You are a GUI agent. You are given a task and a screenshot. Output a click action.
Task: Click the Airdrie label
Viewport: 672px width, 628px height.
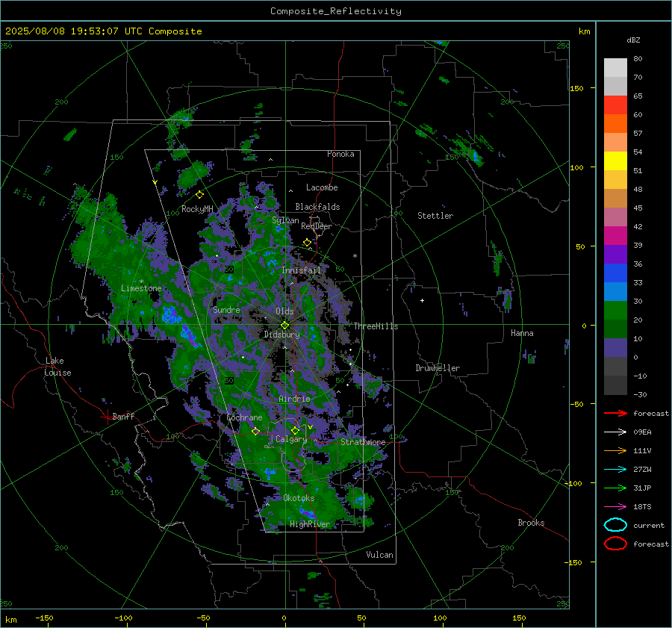click(x=294, y=399)
